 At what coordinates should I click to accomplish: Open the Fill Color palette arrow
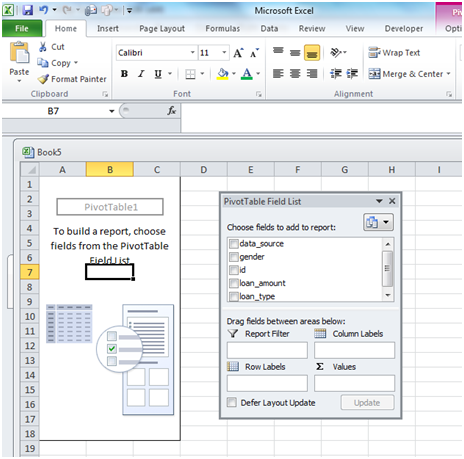pyautogui.click(x=234, y=74)
